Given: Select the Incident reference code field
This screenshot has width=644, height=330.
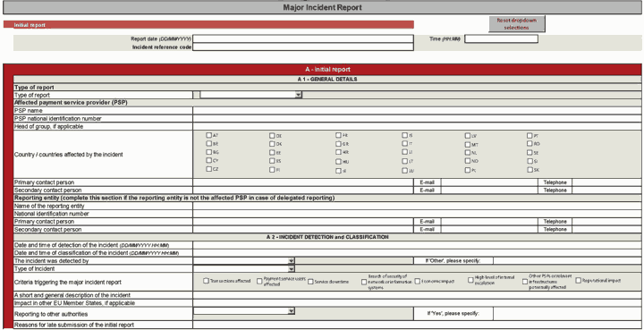Looking at the screenshot, I should [x=303, y=47].
